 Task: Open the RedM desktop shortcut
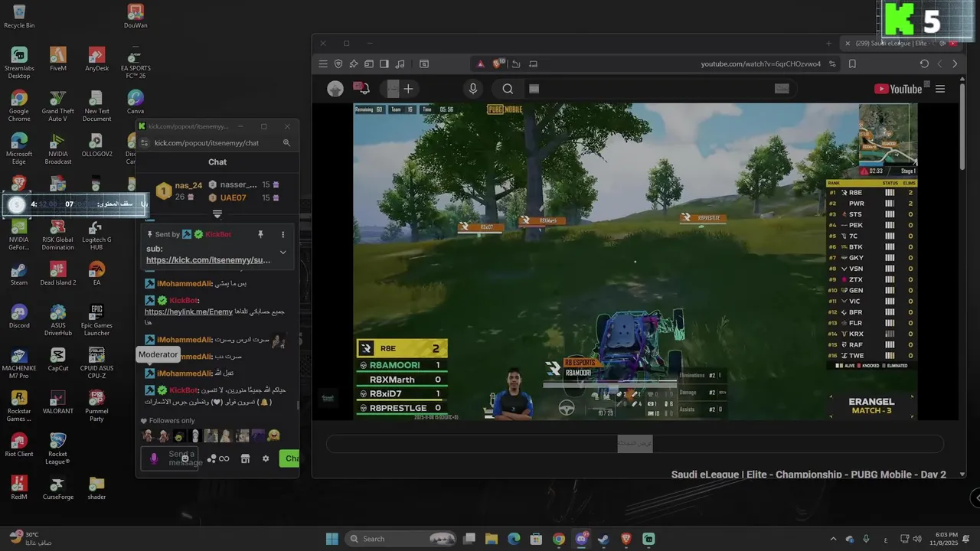click(x=19, y=487)
